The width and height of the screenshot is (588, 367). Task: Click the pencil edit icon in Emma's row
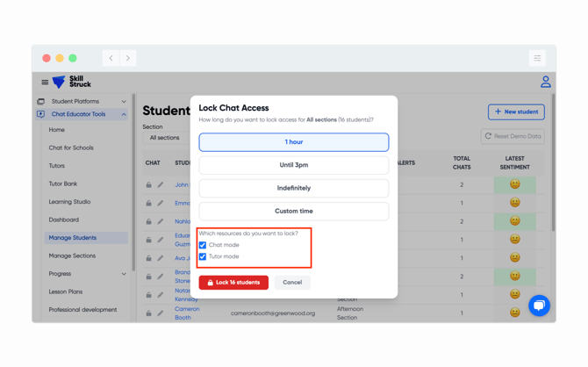pyautogui.click(x=161, y=204)
